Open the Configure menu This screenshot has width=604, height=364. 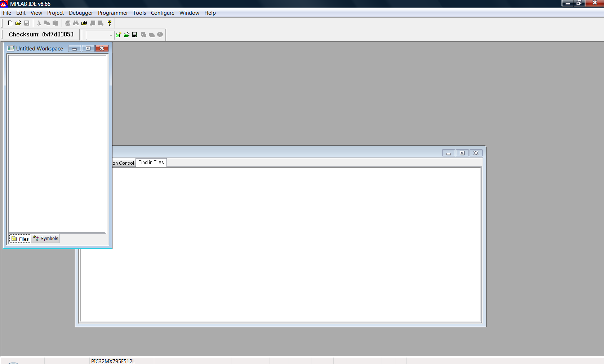tap(163, 13)
